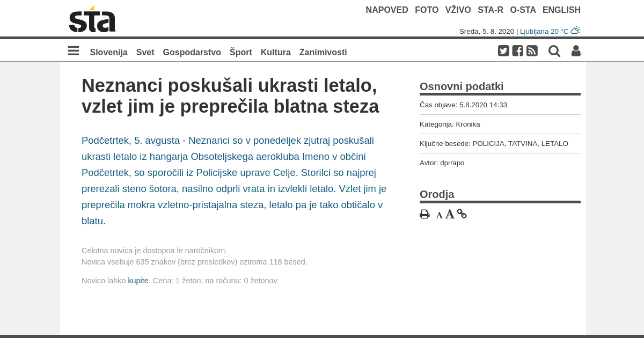Screen dimensions: 644x338
Task: Click the kupite purchase link
Action: pos(138,281)
